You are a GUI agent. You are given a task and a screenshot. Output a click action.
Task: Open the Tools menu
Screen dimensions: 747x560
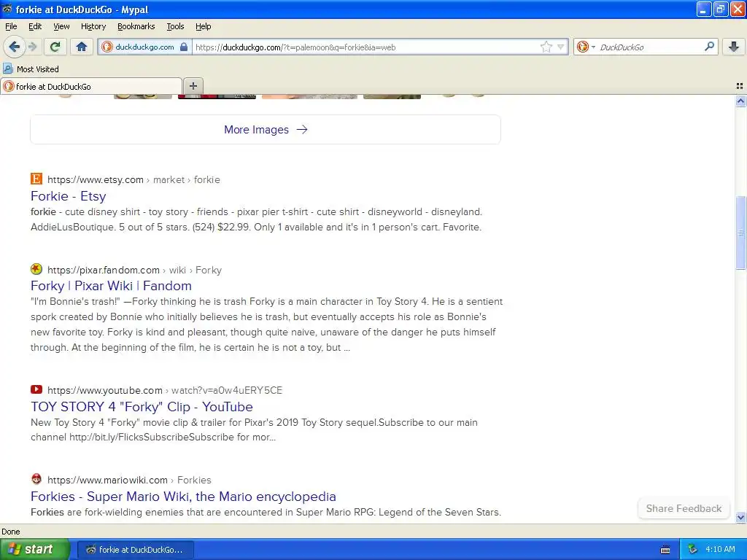175,26
